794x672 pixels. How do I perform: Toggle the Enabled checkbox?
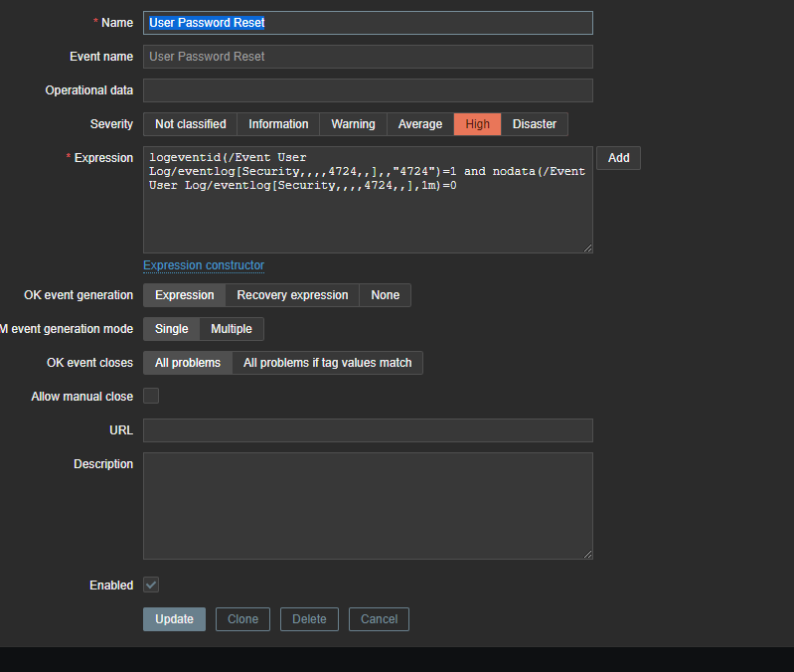(x=151, y=585)
